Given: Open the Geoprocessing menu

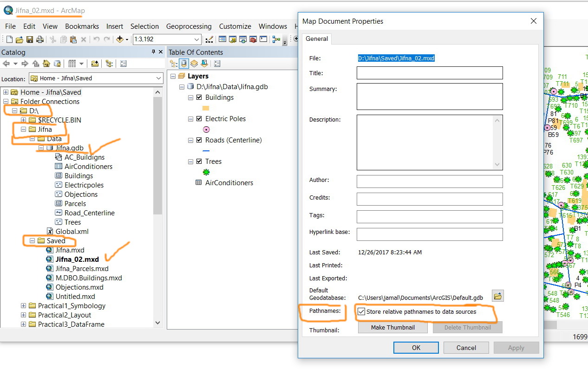Looking at the screenshot, I should (x=189, y=26).
